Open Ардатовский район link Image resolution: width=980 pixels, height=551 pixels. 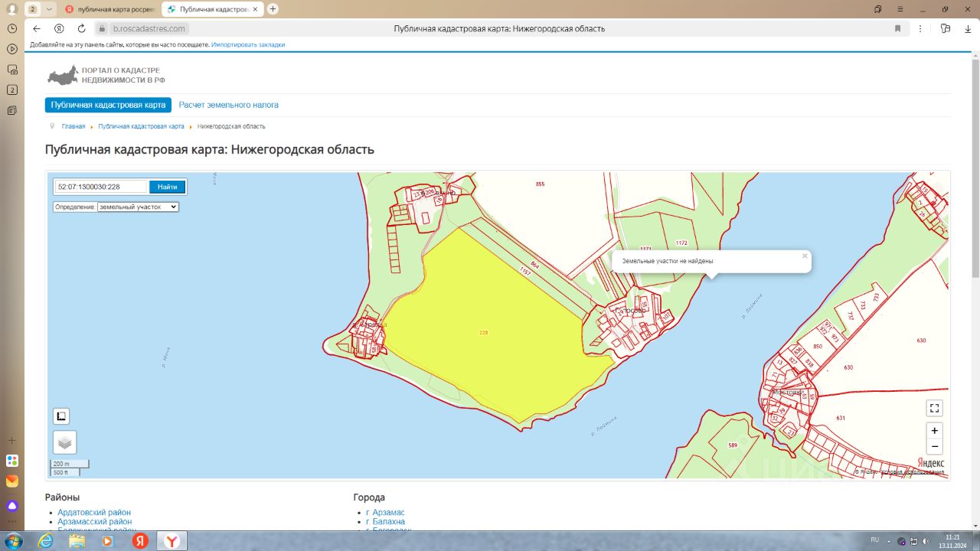pyautogui.click(x=94, y=513)
